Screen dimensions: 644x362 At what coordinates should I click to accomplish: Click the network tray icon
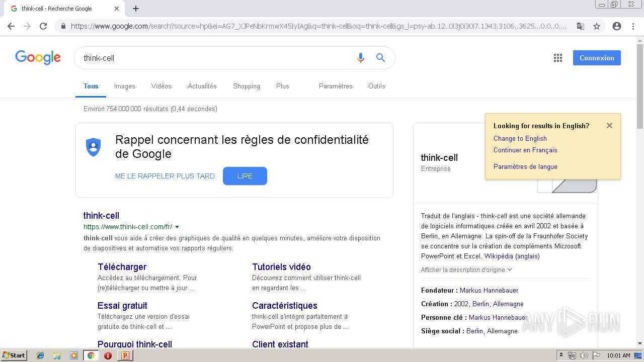[x=572, y=355]
